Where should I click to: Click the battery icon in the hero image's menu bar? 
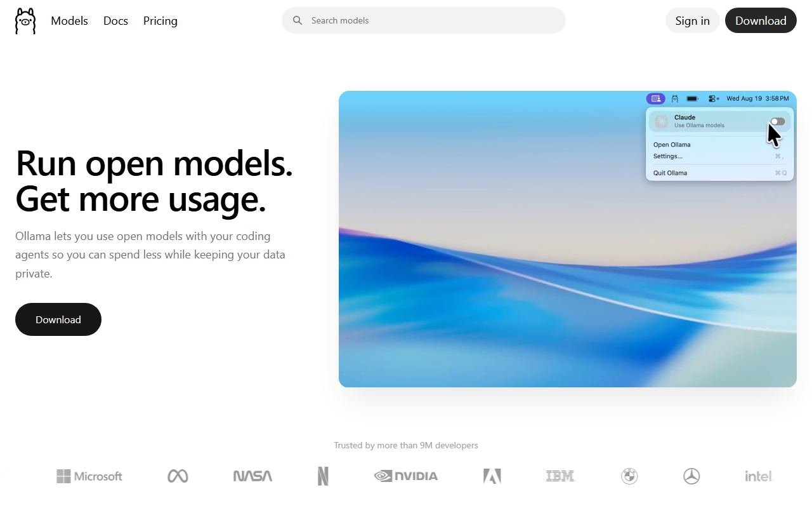pyautogui.click(x=693, y=98)
